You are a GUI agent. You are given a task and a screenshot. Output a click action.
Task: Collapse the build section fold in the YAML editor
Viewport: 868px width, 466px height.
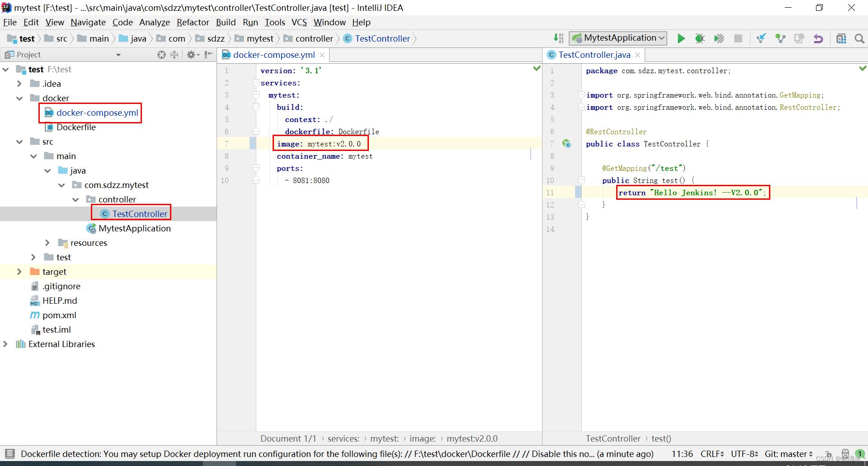(x=256, y=107)
